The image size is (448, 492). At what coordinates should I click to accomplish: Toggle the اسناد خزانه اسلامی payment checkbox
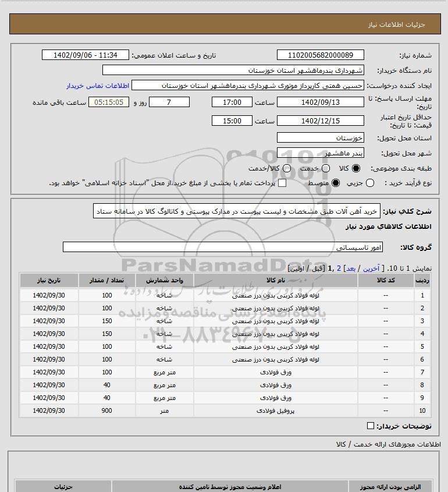tap(282, 183)
